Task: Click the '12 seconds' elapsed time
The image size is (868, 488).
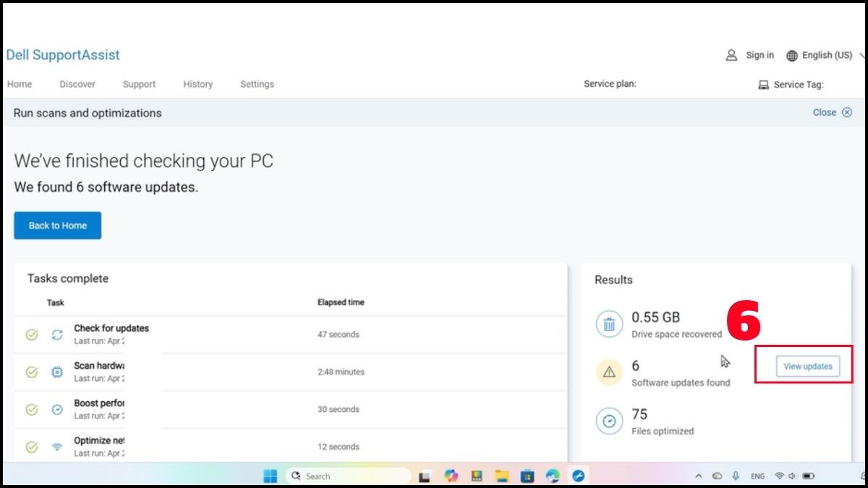Action: coord(338,448)
